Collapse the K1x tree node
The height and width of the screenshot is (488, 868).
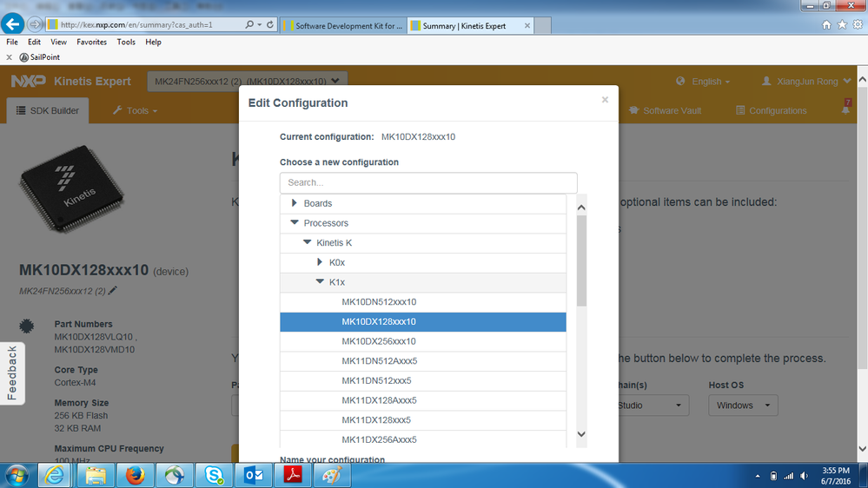pyautogui.click(x=320, y=281)
